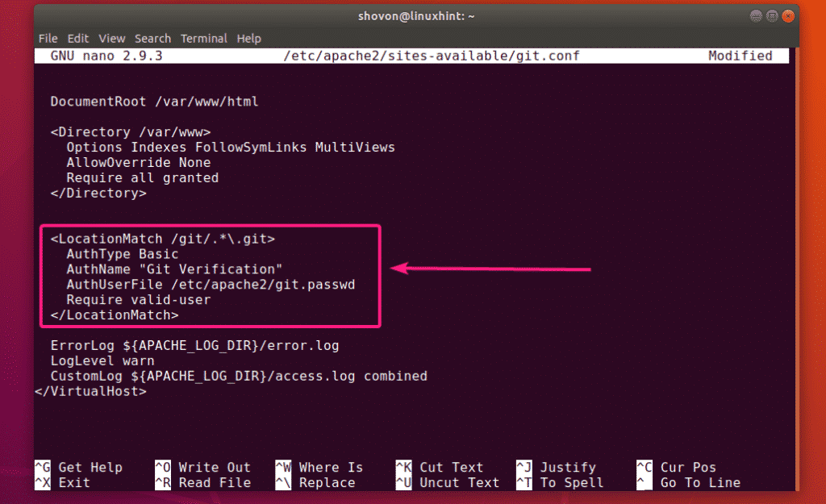Click the AuthName "Git Verification" line
The width and height of the screenshot is (826, 504).
174,269
